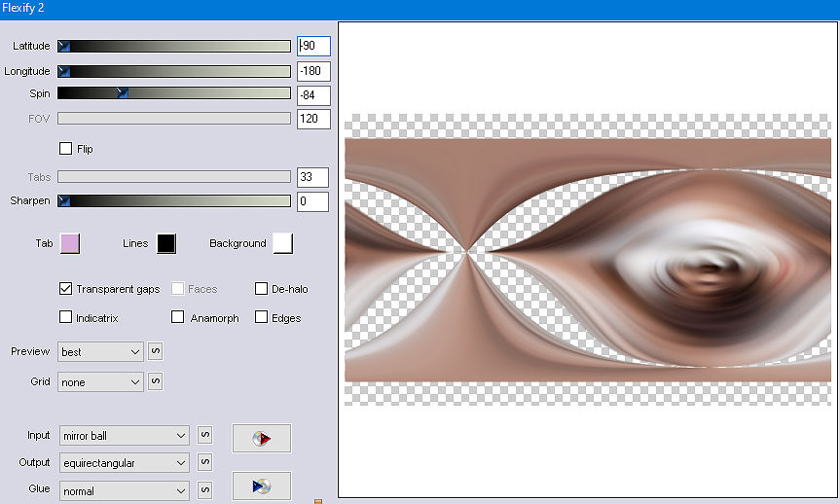840x504 pixels.
Task: Open the Glue dropdown showing normal
Action: pos(125,490)
